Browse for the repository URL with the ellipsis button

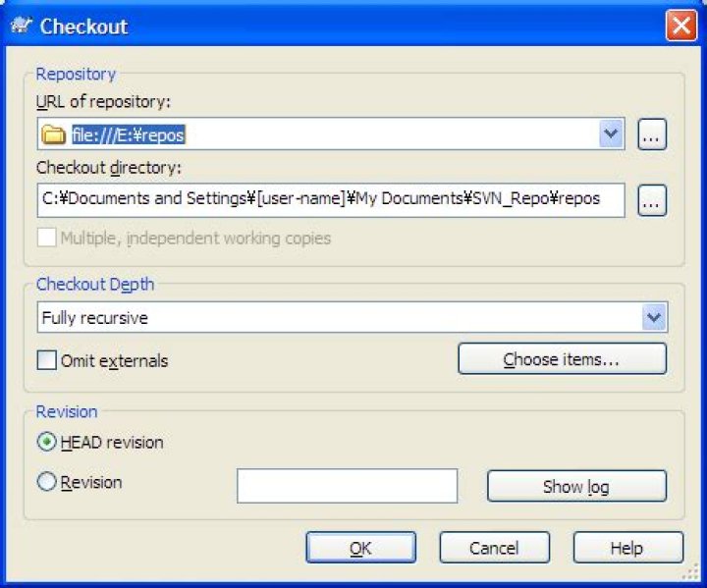pos(652,134)
